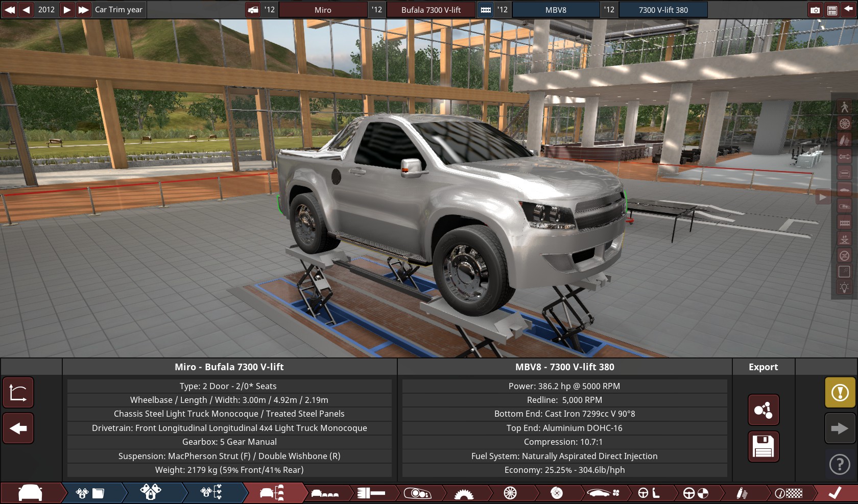Click the Gearbox: 5 Gear Manual row
This screenshot has width=858, height=504.
click(x=229, y=442)
